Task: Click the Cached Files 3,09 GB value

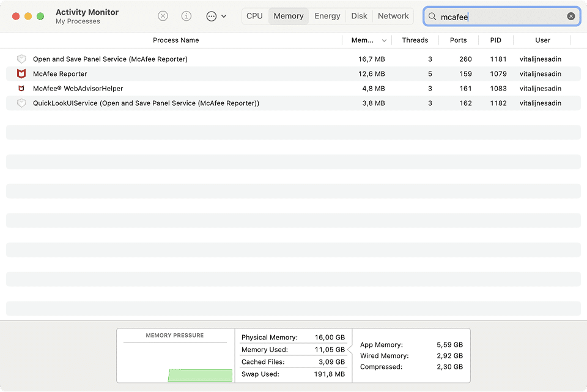Action: pyautogui.click(x=331, y=361)
